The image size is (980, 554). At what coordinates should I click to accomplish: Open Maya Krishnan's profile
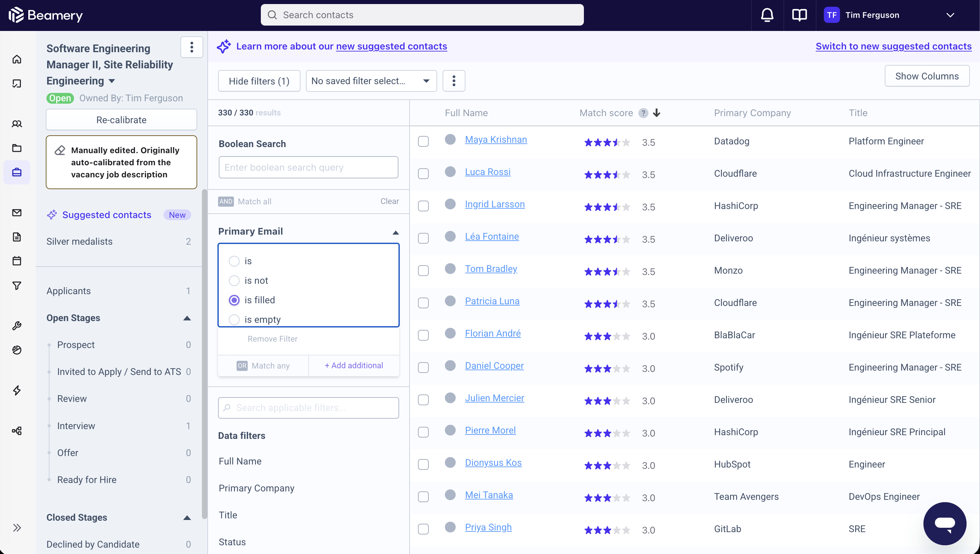click(x=496, y=140)
